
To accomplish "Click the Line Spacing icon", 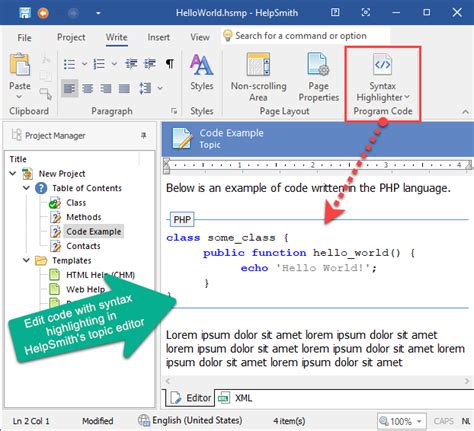I will (x=145, y=88).
